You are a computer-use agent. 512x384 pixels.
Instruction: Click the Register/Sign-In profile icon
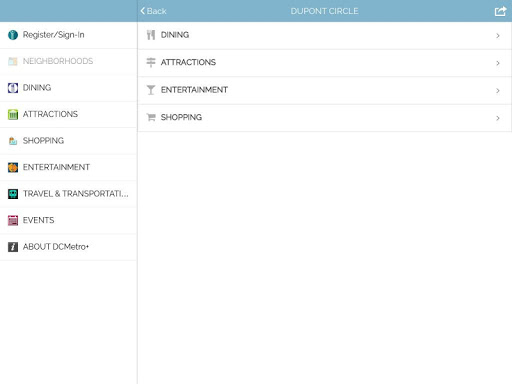pos(13,35)
